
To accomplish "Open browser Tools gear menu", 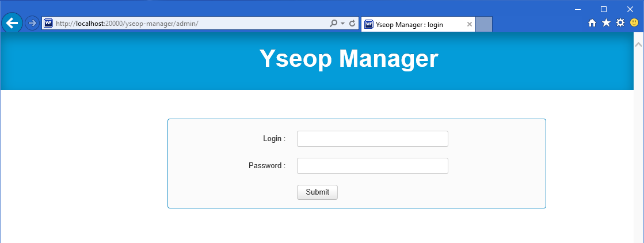I will point(620,23).
